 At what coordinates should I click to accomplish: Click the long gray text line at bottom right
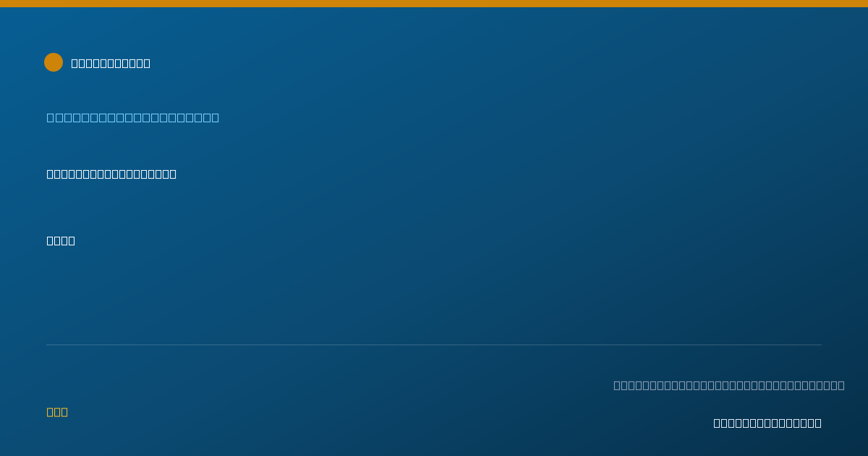(729, 385)
